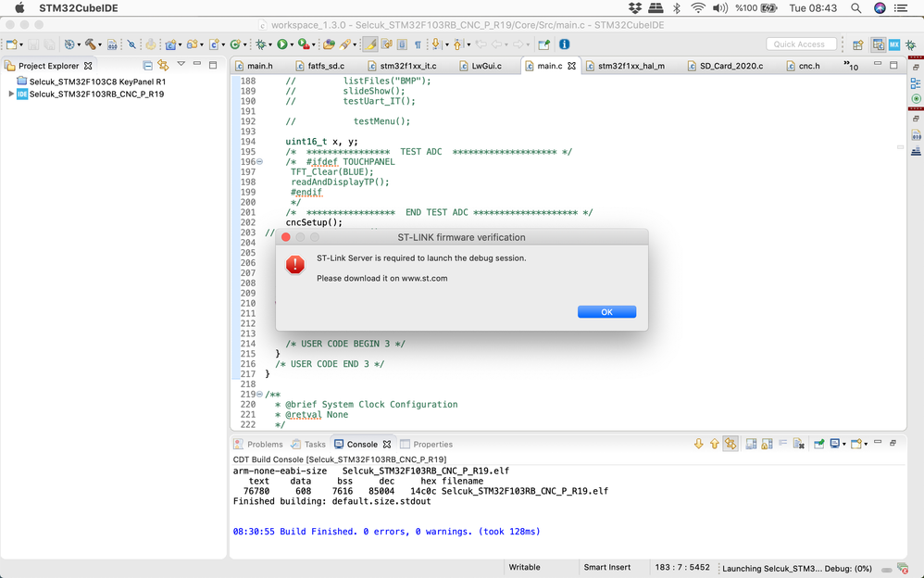Screen dimensions: 924x578
Task: Open the Properties view tab
Action: tap(426, 444)
